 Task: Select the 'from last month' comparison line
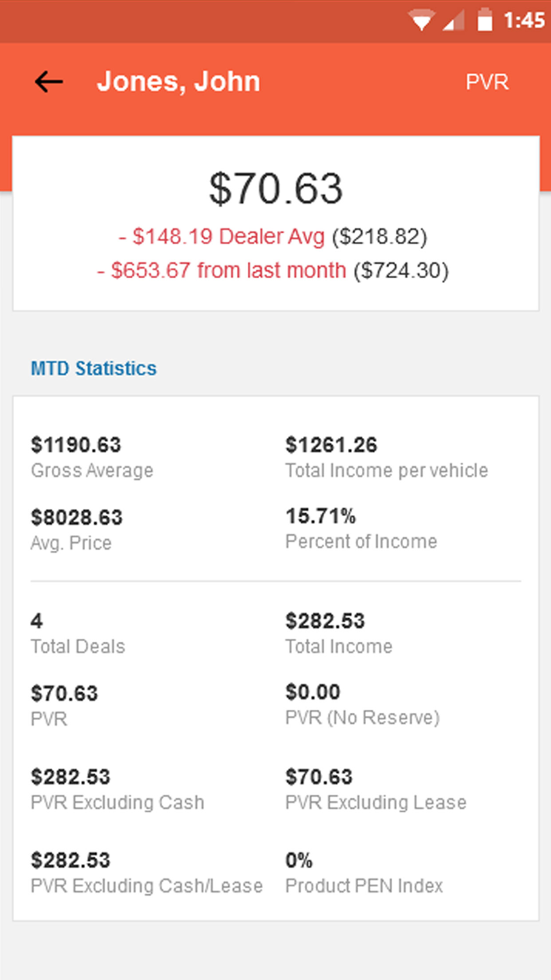tap(275, 270)
